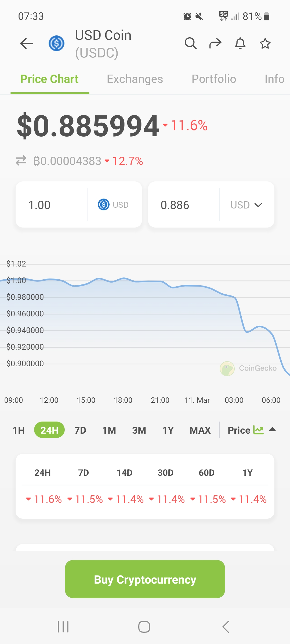Open search with magnifier icon
Image resolution: width=290 pixels, height=644 pixels.
191,43
